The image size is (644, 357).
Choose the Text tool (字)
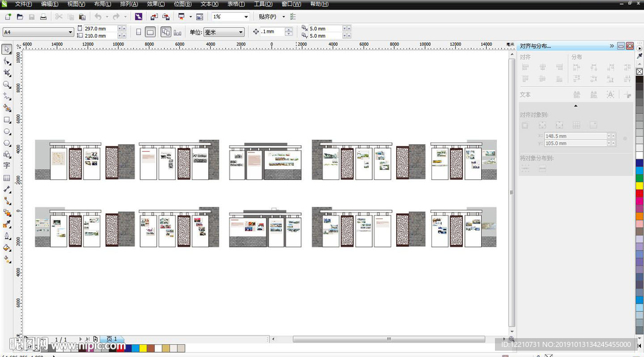point(7,166)
